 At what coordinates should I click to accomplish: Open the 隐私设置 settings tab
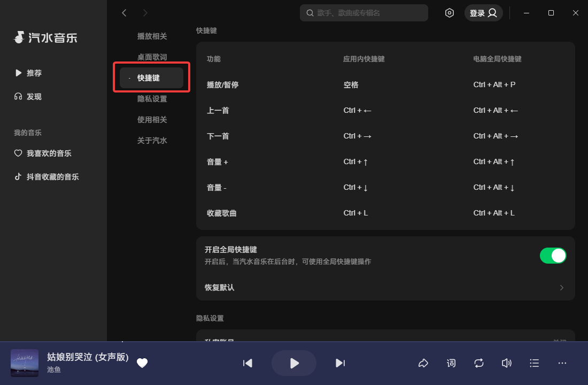(152, 98)
